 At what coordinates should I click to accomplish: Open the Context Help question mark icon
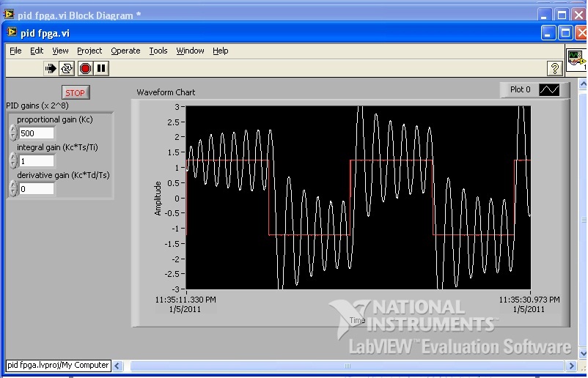click(554, 69)
